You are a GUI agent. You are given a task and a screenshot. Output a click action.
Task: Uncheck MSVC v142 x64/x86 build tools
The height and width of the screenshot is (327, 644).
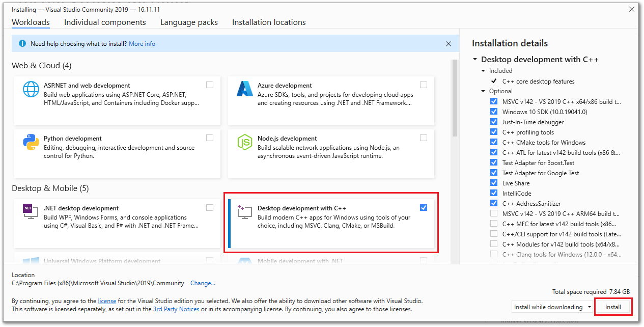click(493, 101)
